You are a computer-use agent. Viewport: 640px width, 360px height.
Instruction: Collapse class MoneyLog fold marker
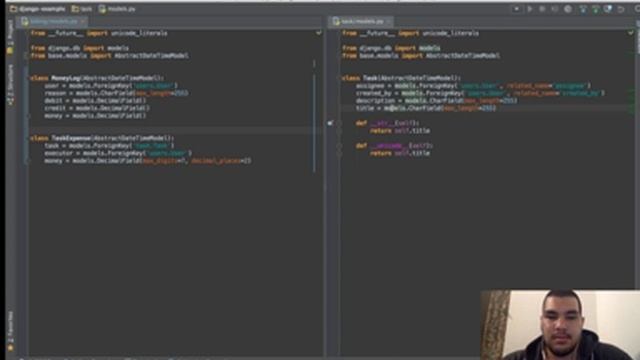28,78
